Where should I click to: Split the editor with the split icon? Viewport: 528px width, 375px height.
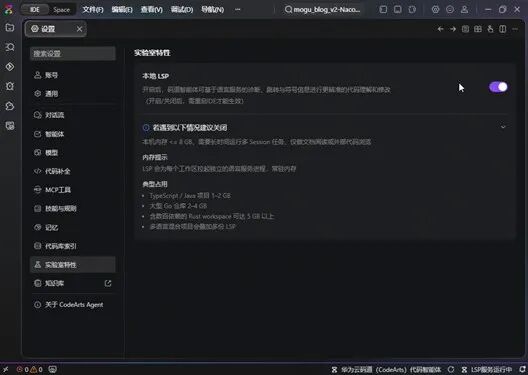503,29
